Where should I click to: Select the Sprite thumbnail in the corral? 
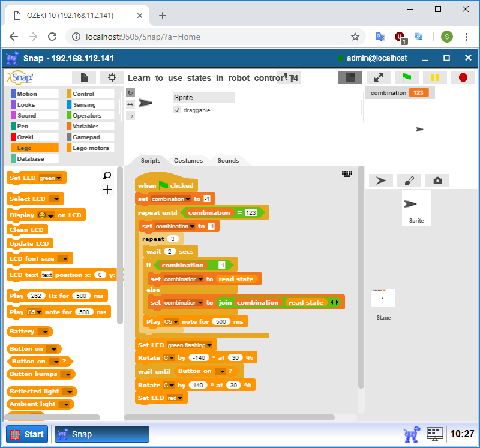(416, 208)
